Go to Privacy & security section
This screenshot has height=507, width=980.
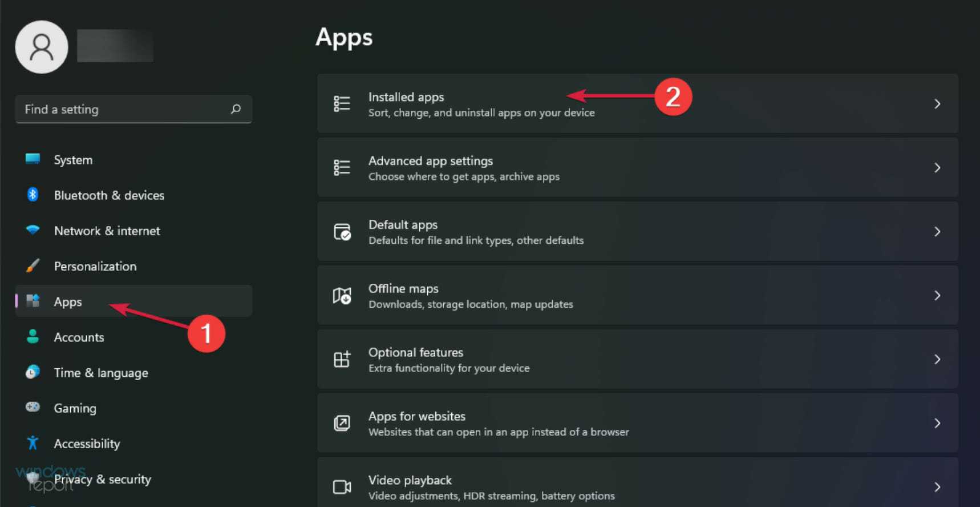click(103, 479)
